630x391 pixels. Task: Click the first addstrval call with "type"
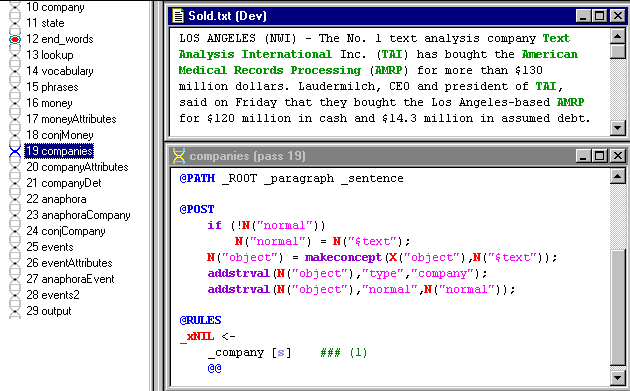347,273
